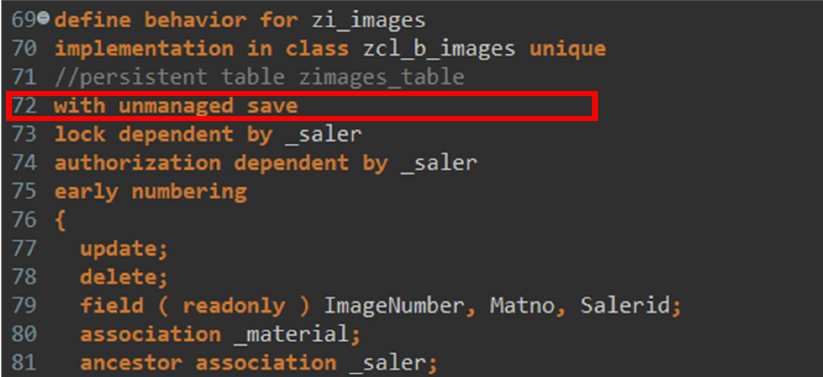
Task: Click line number 72 in gutter
Action: (x=24, y=106)
